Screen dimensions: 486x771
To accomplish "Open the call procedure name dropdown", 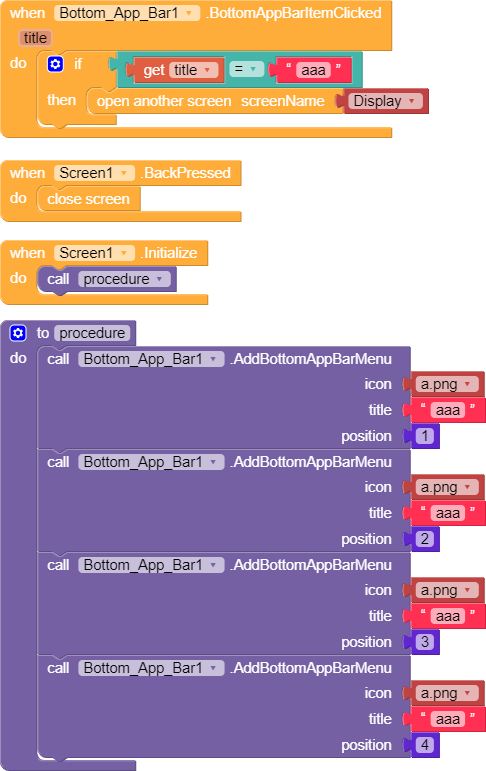I will point(124,279).
